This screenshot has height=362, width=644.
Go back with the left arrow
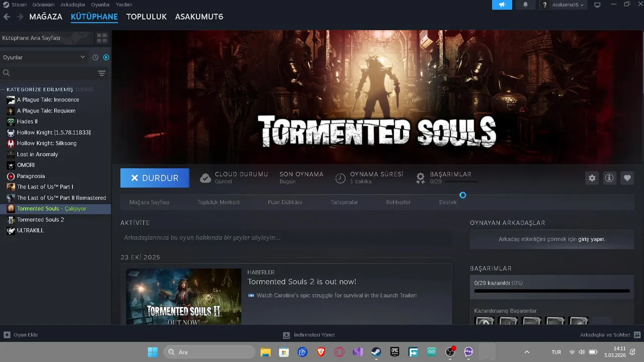[x=7, y=17]
